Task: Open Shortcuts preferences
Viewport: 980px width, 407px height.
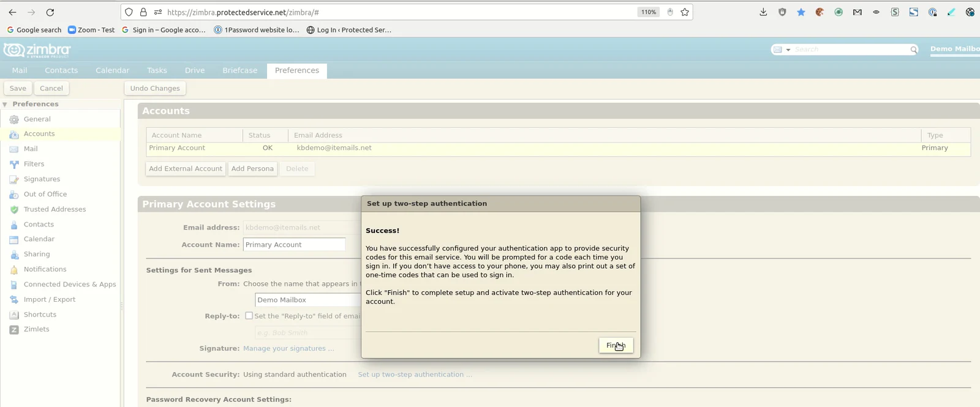Action: click(40, 315)
